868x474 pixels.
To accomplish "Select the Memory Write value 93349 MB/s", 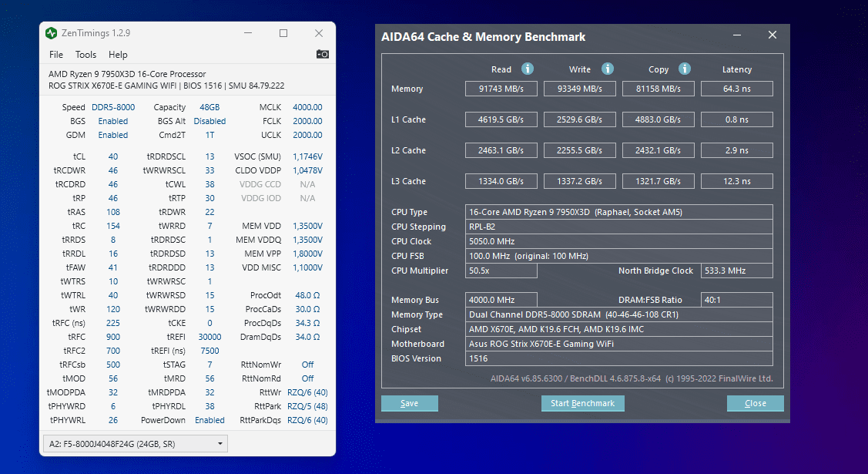I will coord(580,89).
